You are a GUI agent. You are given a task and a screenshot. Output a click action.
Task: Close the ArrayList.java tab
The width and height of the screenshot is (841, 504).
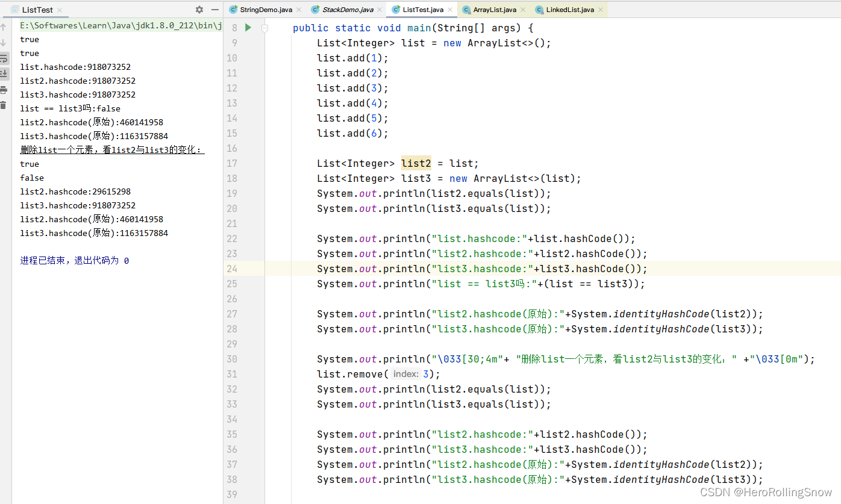(522, 10)
